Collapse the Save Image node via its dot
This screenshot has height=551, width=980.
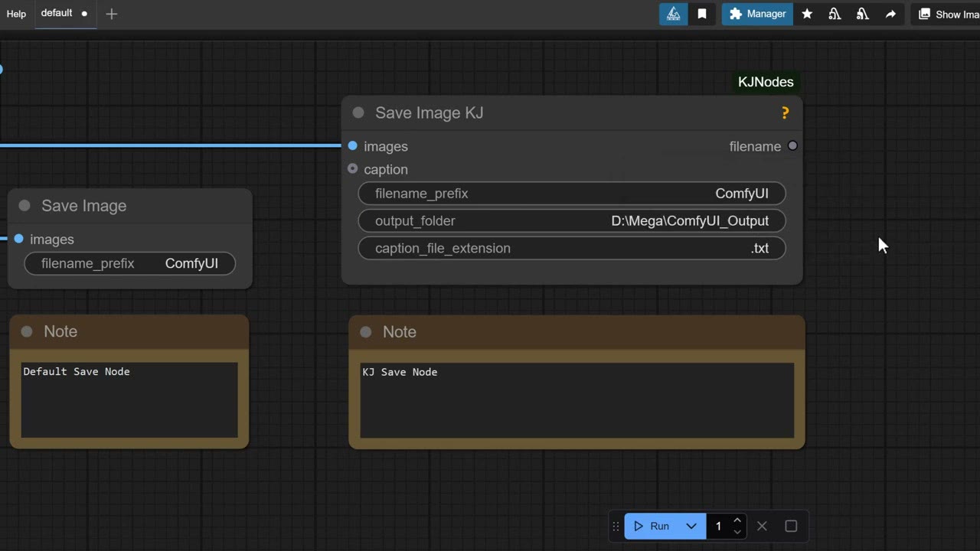coord(24,205)
